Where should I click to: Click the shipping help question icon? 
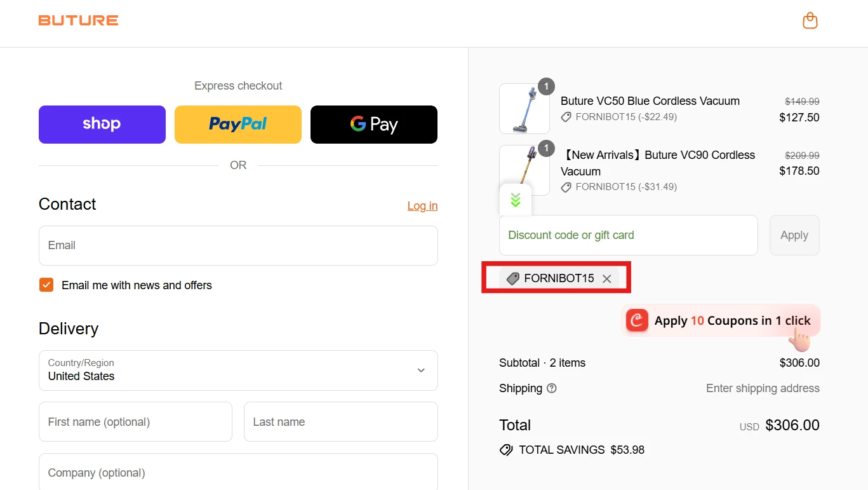pyautogui.click(x=552, y=388)
